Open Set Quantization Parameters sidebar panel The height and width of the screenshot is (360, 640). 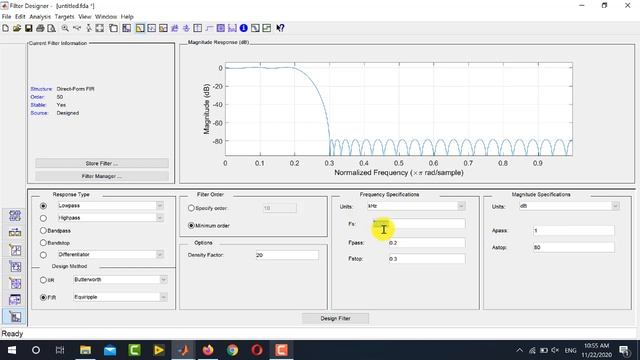15,250
